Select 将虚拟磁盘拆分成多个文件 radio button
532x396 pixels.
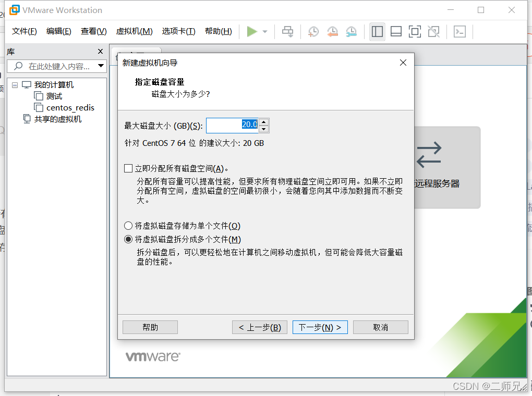point(128,239)
